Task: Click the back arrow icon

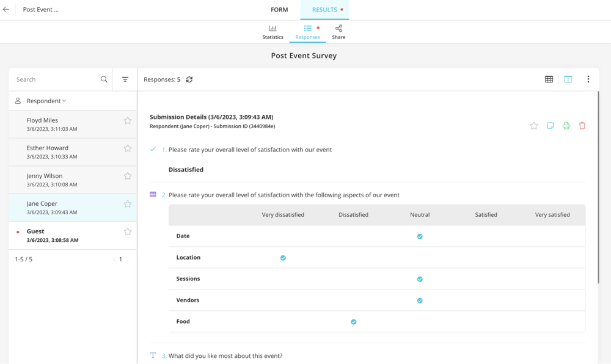Action: pyautogui.click(x=6, y=10)
